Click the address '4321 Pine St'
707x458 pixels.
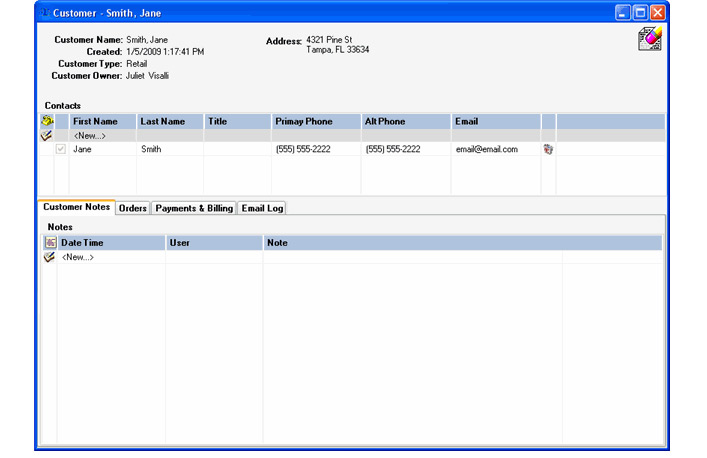click(329, 40)
